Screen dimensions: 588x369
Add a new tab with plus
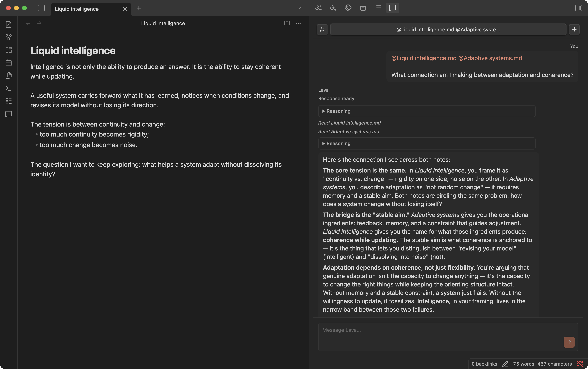[x=139, y=8]
